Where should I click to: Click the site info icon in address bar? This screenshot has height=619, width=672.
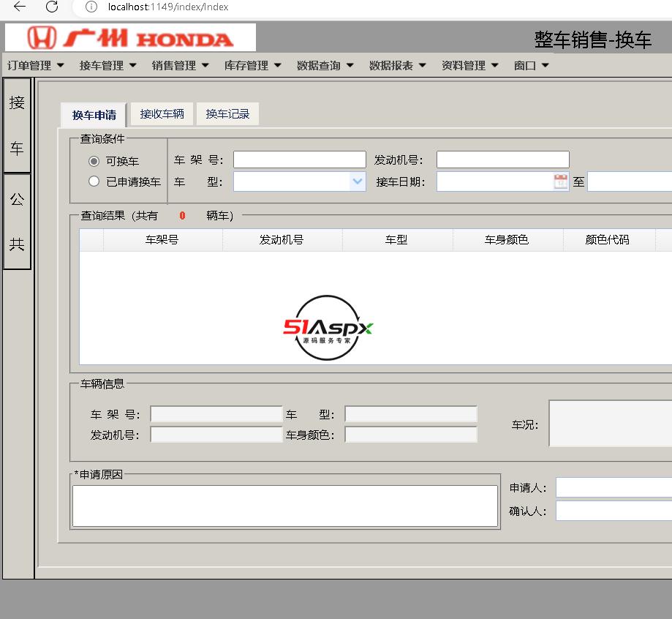pos(91,7)
